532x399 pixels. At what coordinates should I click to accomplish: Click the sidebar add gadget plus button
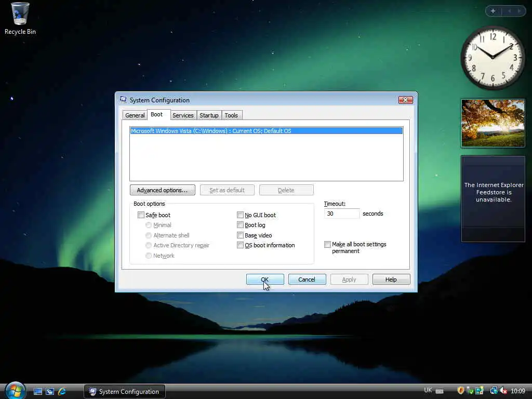click(x=494, y=11)
